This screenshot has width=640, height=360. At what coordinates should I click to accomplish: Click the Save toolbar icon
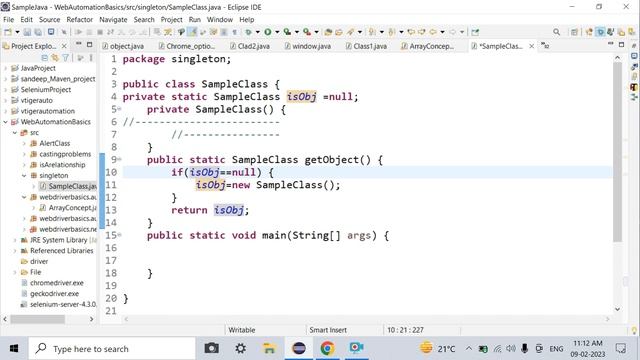(x=27, y=32)
